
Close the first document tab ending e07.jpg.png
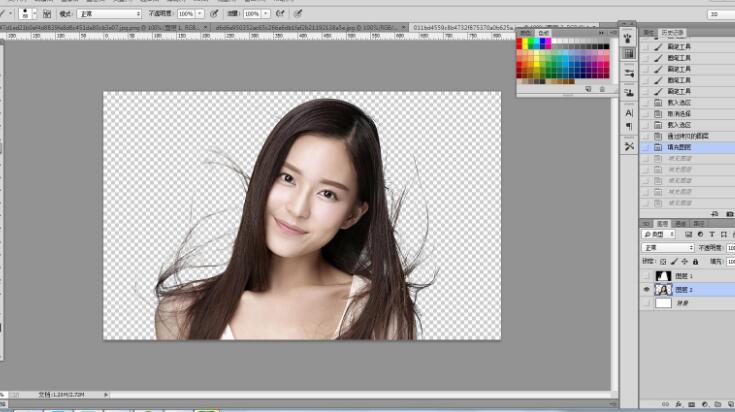[205, 28]
